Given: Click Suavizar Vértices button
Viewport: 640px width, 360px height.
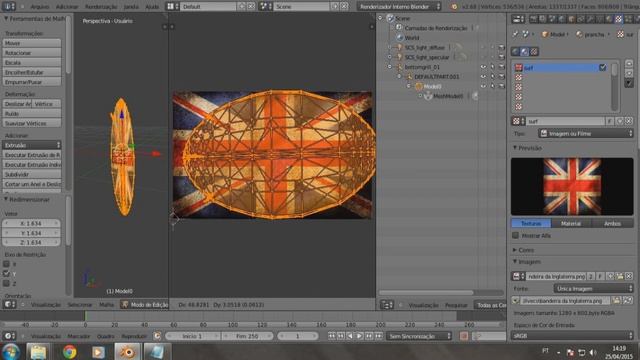Looking at the screenshot, I should click(32, 123).
